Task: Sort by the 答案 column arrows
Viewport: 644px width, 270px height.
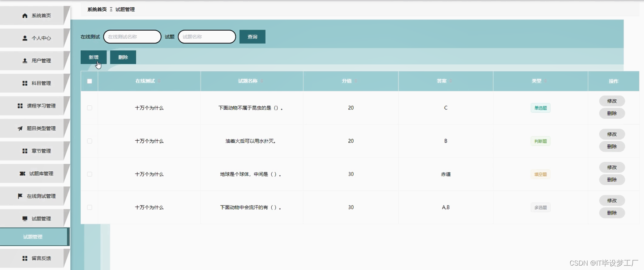Action: 451,81
